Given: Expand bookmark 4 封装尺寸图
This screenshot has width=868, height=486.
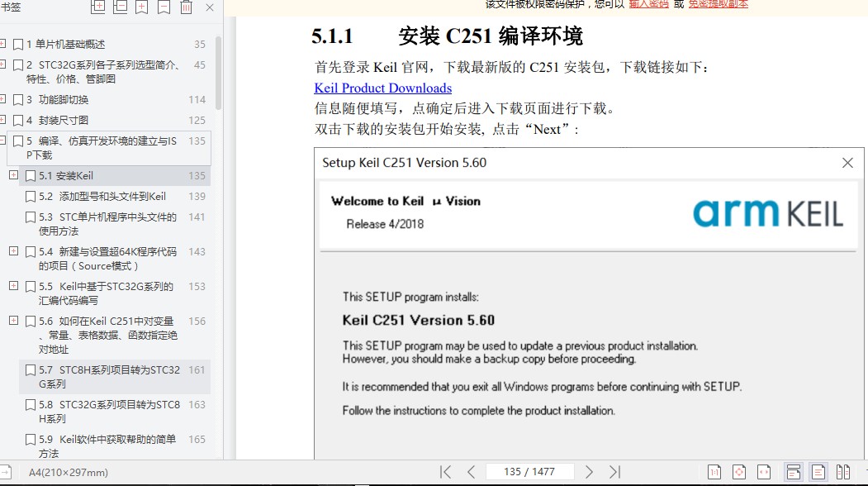Looking at the screenshot, I should [2, 120].
